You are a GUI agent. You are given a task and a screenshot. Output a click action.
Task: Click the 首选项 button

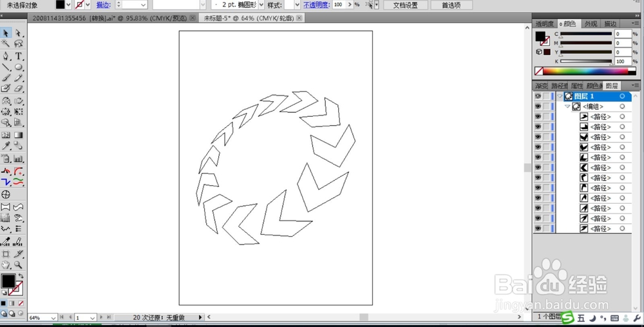click(451, 5)
